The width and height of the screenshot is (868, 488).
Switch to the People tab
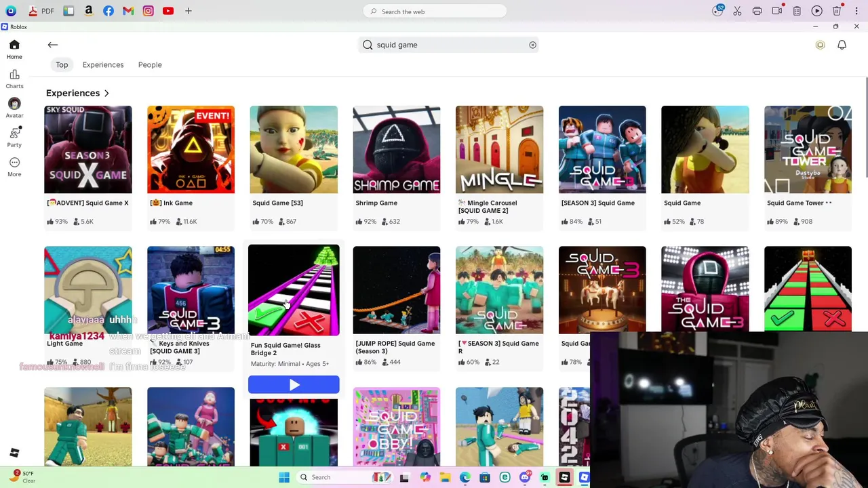point(150,64)
